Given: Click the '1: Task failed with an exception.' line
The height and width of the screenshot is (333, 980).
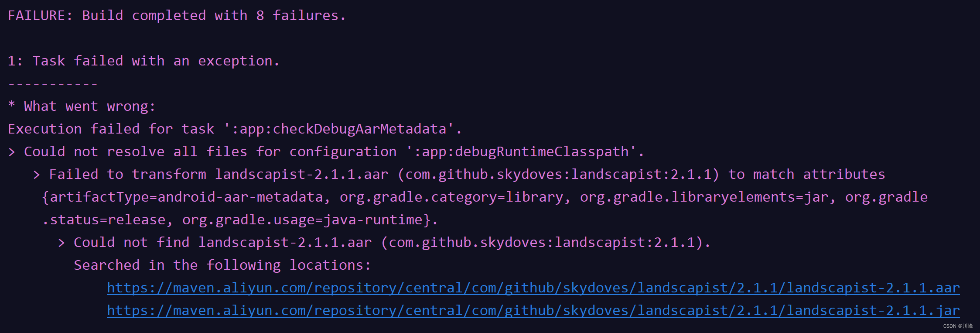Looking at the screenshot, I should coord(143,61).
